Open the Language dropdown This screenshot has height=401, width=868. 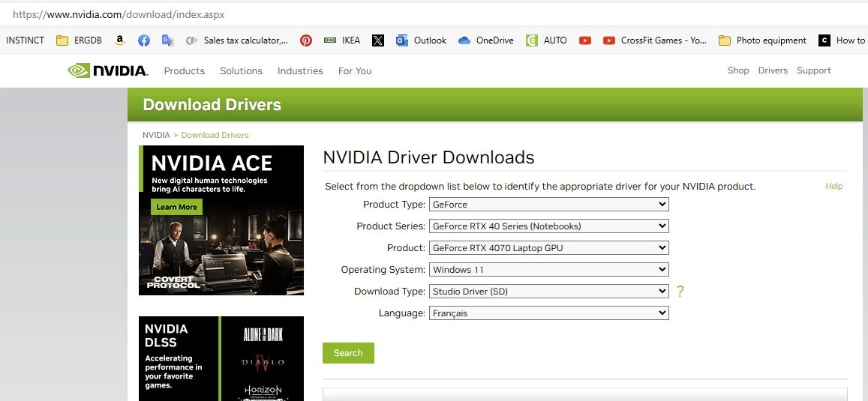pos(549,313)
